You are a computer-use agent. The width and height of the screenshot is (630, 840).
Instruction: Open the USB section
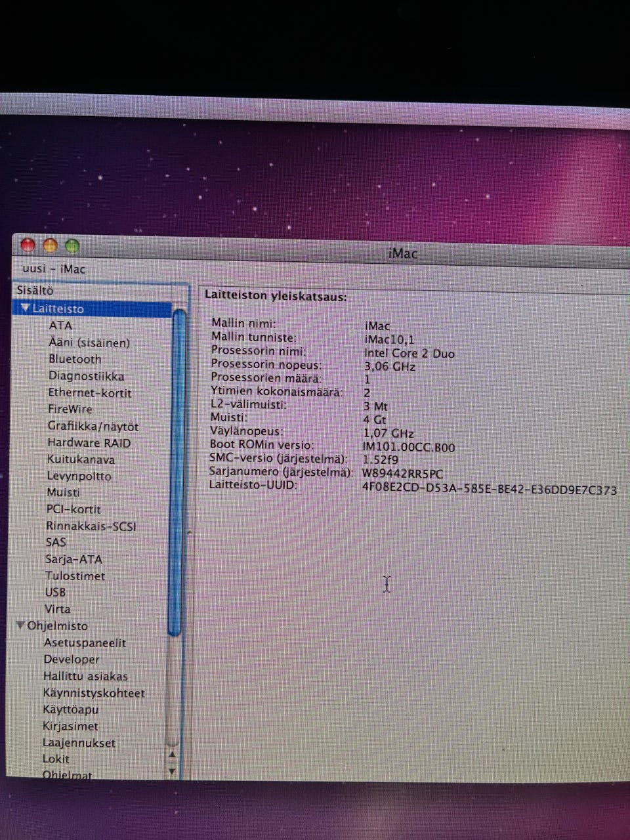55,592
